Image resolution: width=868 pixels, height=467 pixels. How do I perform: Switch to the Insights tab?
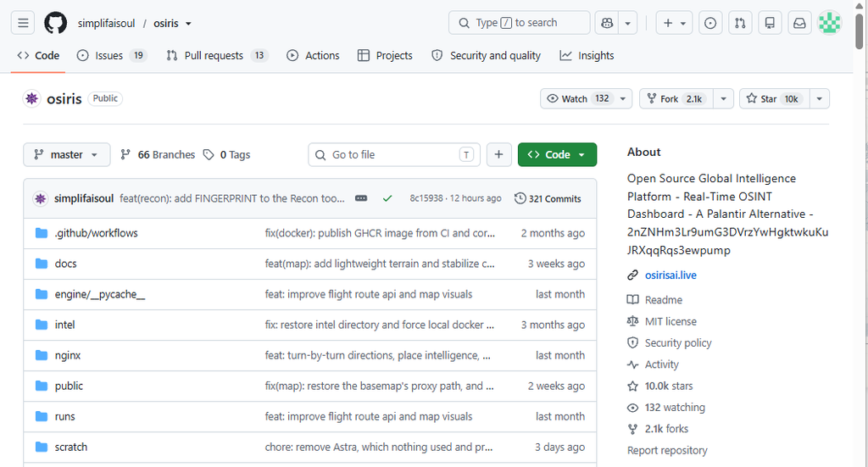pyautogui.click(x=587, y=55)
